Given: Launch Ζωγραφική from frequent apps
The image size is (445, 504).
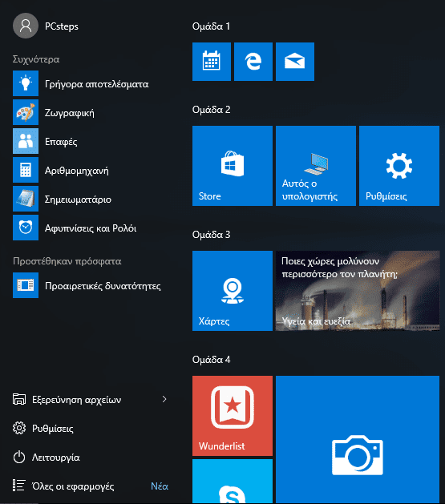Looking at the screenshot, I should (70, 113).
